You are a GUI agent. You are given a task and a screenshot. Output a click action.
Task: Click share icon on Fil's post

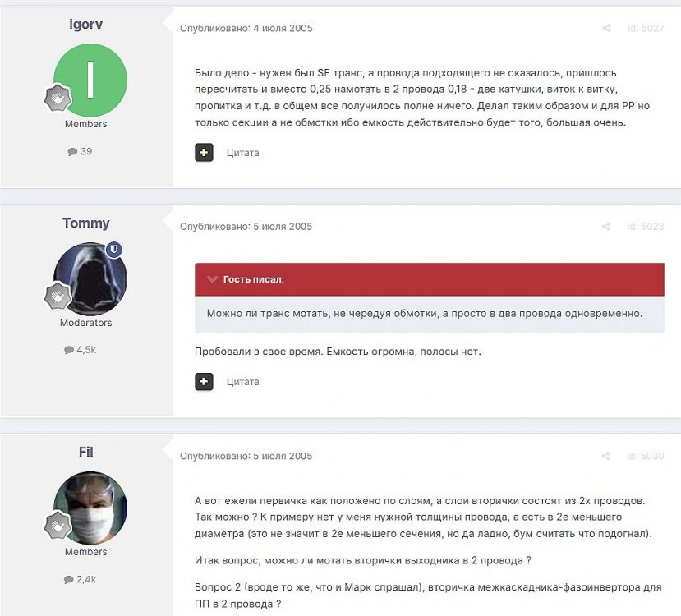(x=606, y=456)
